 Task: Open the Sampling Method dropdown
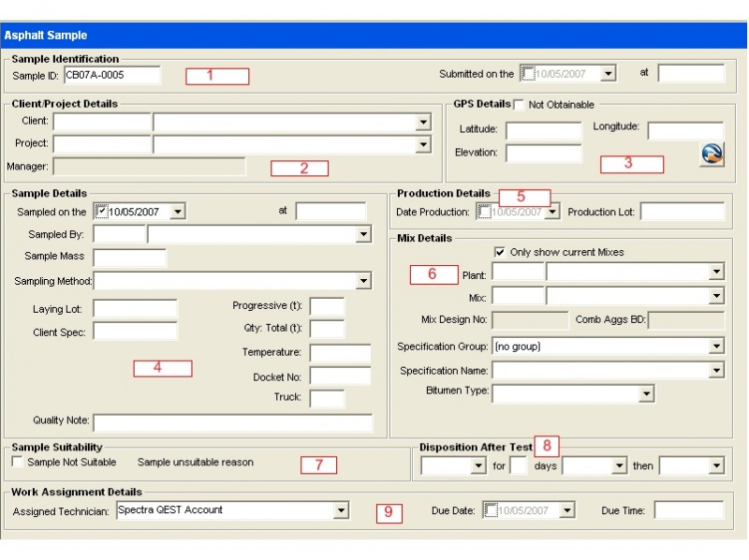(365, 281)
